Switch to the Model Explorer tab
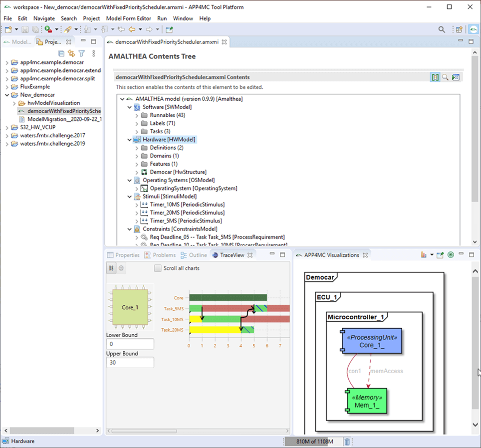 17,42
